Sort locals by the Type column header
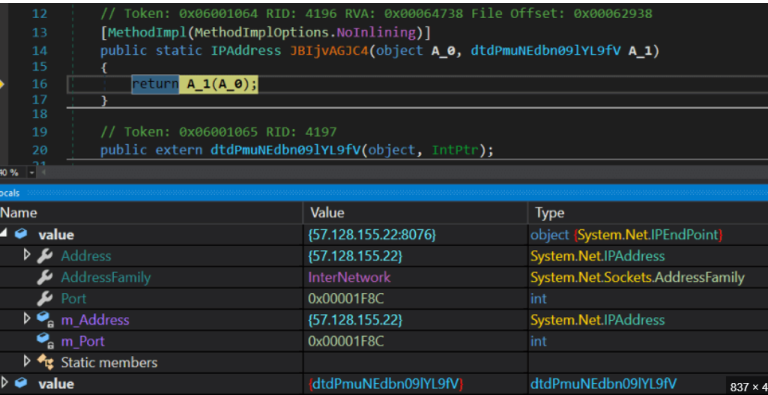The height and width of the screenshot is (395, 768). point(648,213)
